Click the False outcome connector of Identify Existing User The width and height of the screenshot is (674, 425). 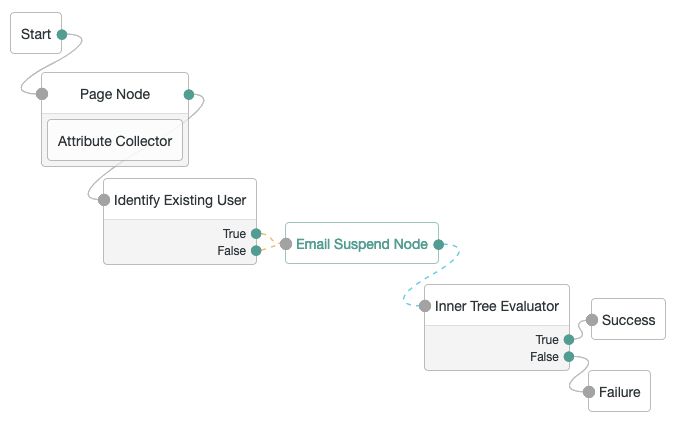click(256, 251)
